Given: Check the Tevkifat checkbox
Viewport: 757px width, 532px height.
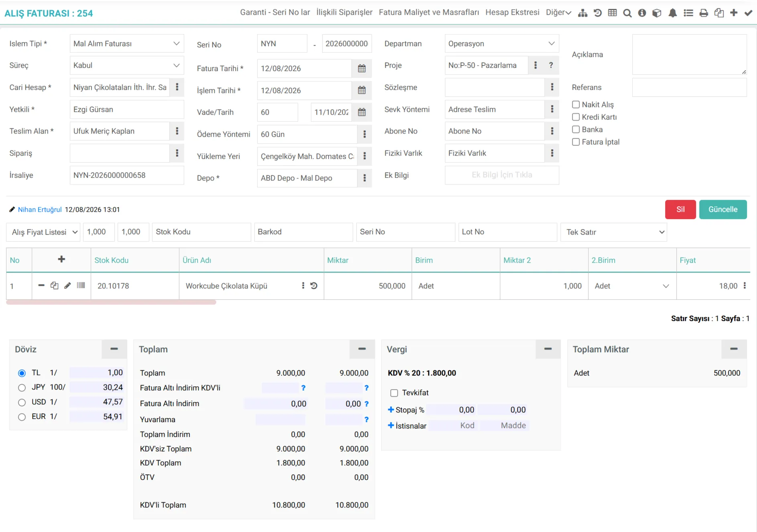Looking at the screenshot, I should coord(394,393).
